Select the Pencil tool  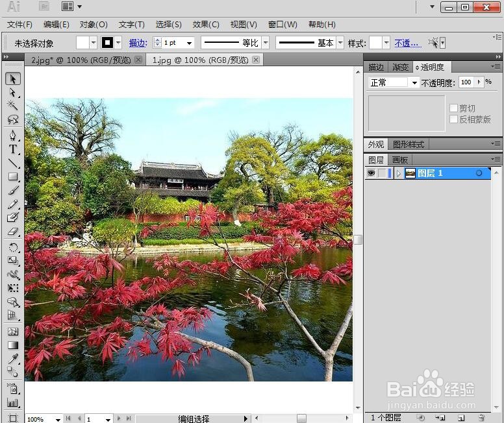tap(13, 204)
